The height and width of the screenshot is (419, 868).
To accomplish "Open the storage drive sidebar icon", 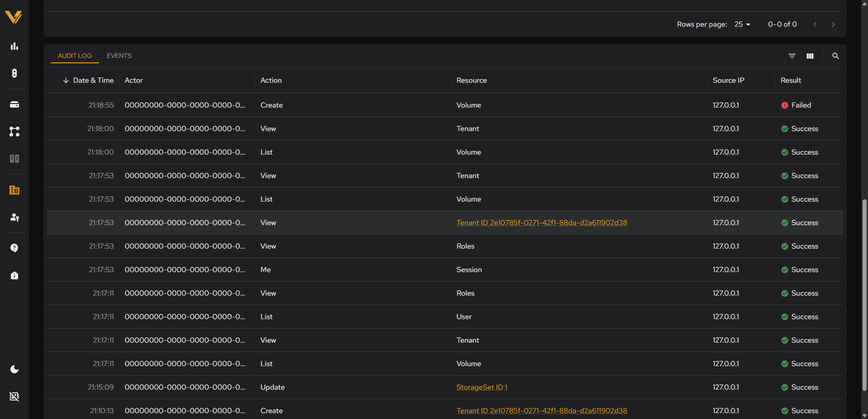I will click(x=14, y=104).
